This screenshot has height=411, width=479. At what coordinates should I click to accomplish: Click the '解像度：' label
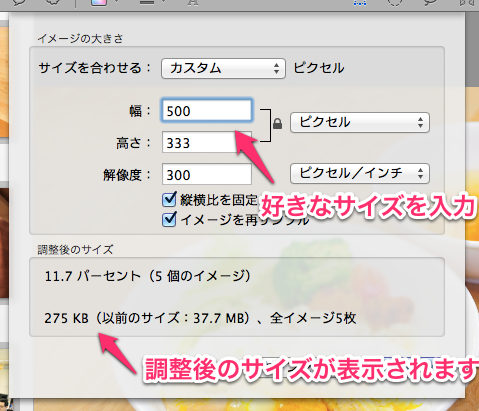click(x=127, y=175)
